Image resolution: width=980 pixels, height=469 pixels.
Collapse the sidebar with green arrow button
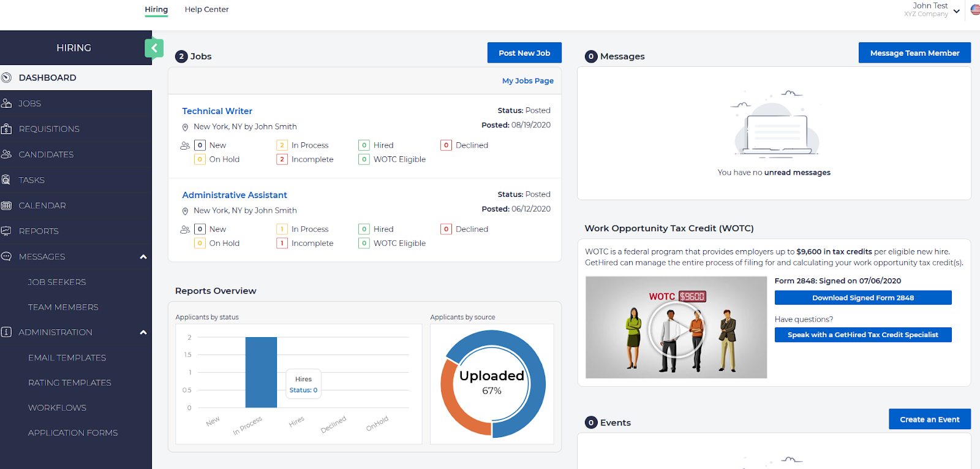click(x=154, y=48)
